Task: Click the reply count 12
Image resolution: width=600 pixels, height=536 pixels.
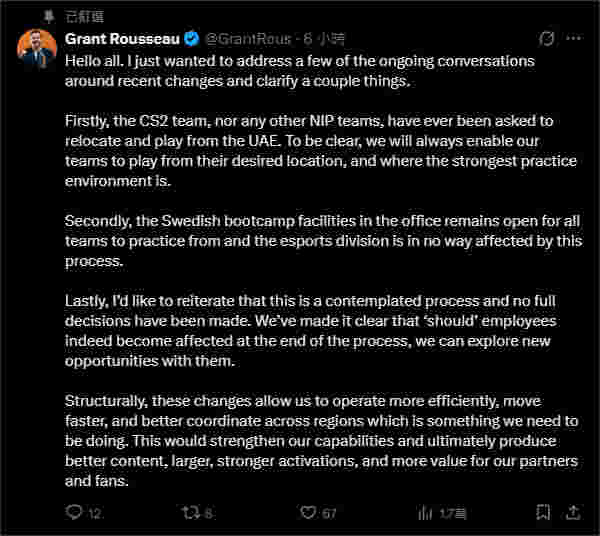Action: [95, 514]
